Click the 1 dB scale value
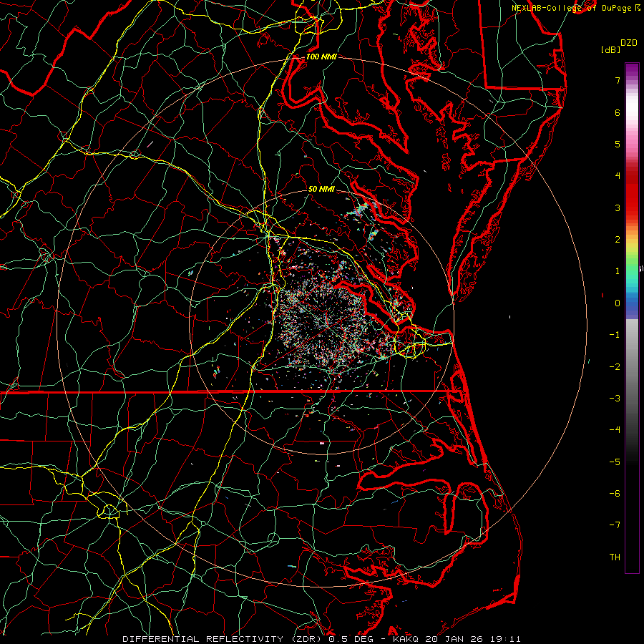644x644 pixels. pyautogui.click(x=618, y=271)
